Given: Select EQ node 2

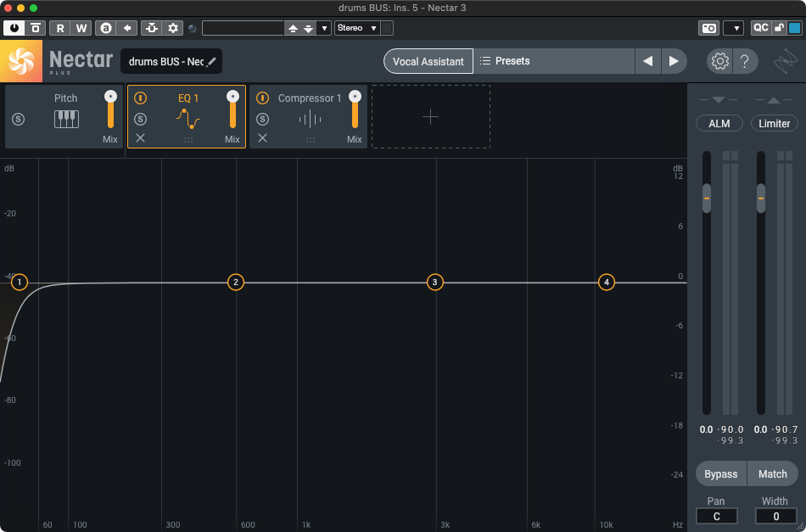Looking at the screenshot, I should [235, 283].
